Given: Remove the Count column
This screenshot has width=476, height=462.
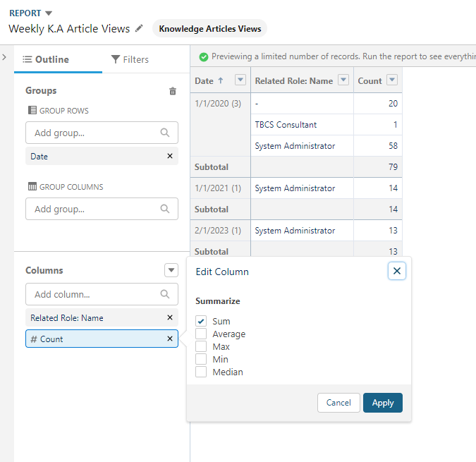Looking at the screenshot, I should coord(169,339).
